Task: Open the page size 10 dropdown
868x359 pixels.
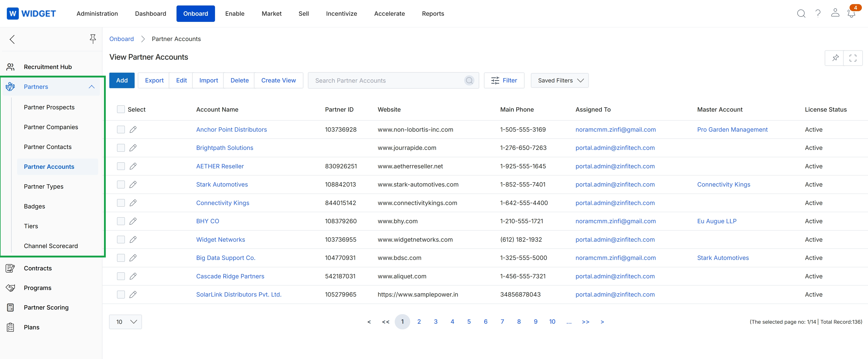Action: tap(125, 322)
